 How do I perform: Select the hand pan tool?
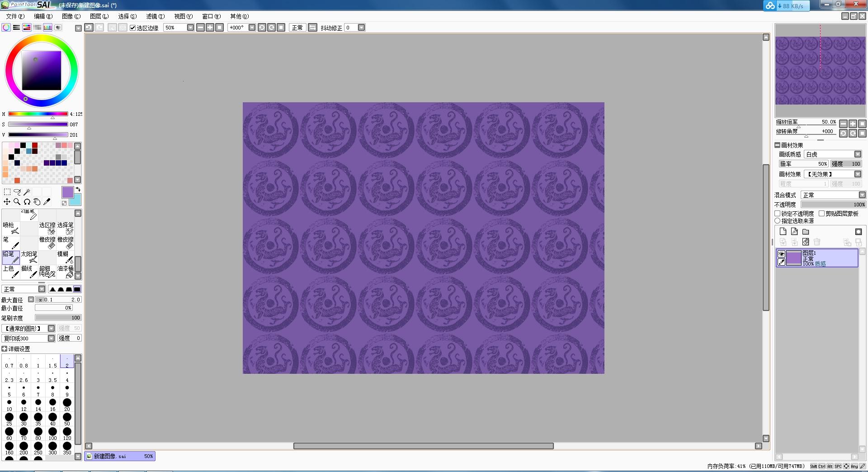37,202
